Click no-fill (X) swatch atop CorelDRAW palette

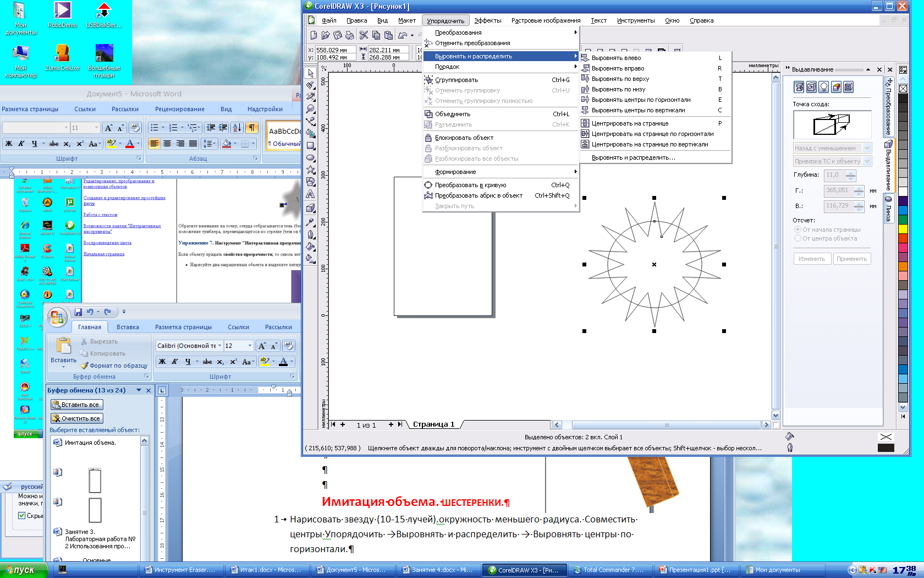coord(903,89)
